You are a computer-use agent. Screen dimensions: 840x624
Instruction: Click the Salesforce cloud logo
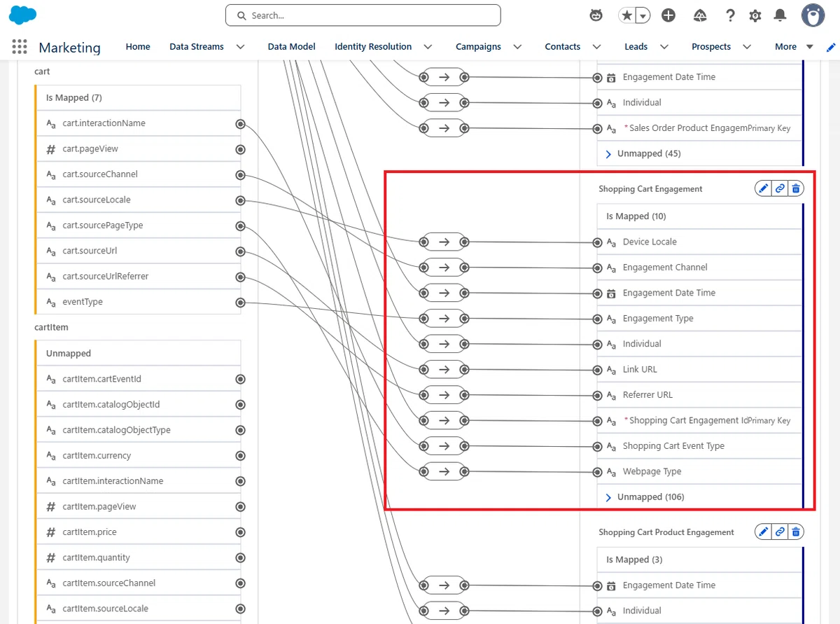pyautogui.click(x=23, y=15)
